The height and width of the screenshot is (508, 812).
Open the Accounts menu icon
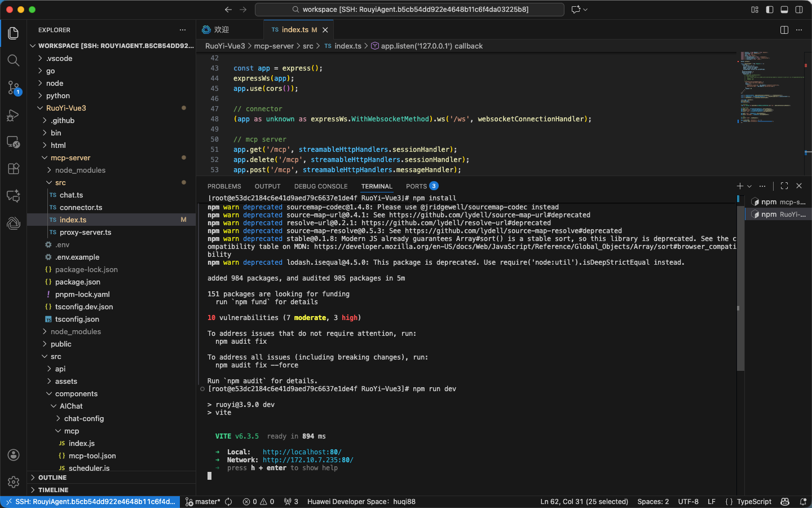pyautogui.click(x=14, y=455)
